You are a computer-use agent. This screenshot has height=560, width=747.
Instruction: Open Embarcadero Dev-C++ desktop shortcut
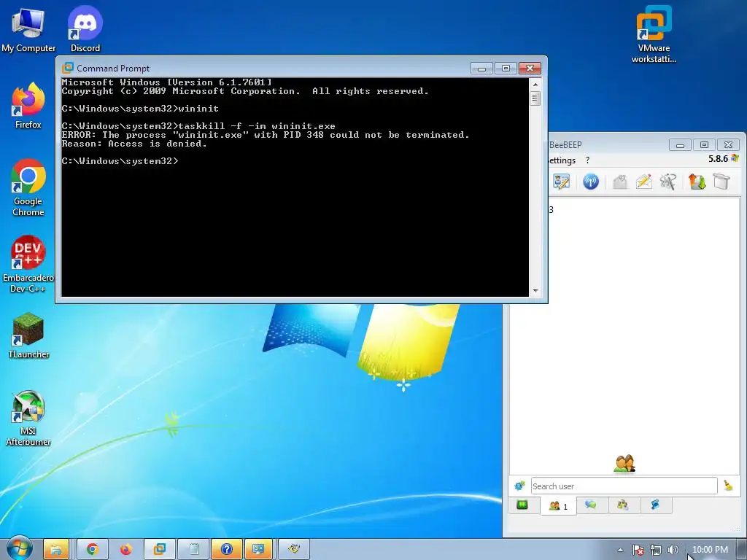[x=28, y=264]
